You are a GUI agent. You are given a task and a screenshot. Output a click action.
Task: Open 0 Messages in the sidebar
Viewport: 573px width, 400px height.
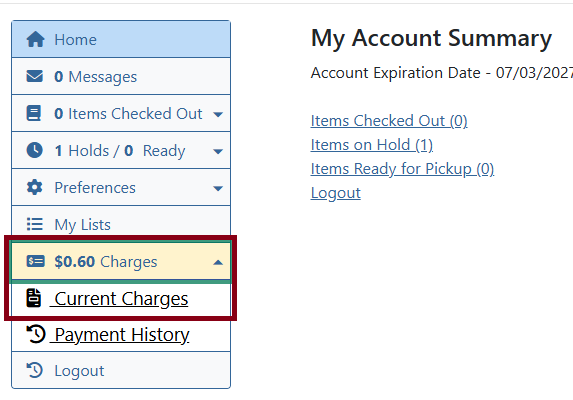(x=121, y=76)
